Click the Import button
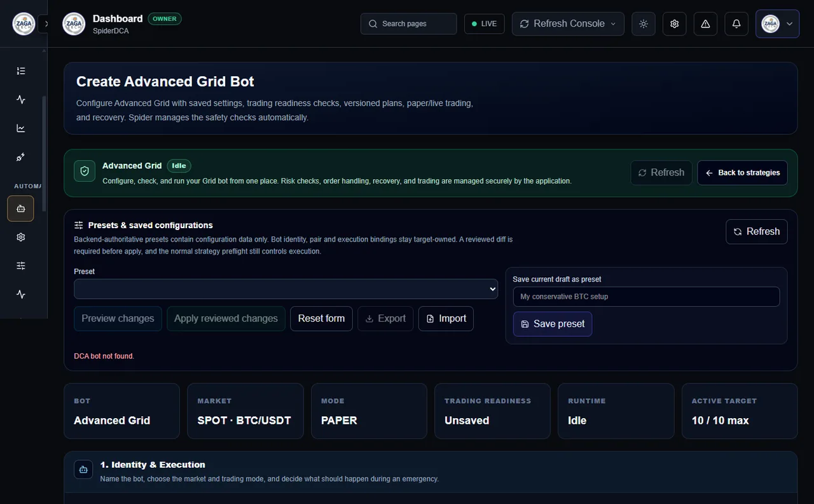 (446, 318)
